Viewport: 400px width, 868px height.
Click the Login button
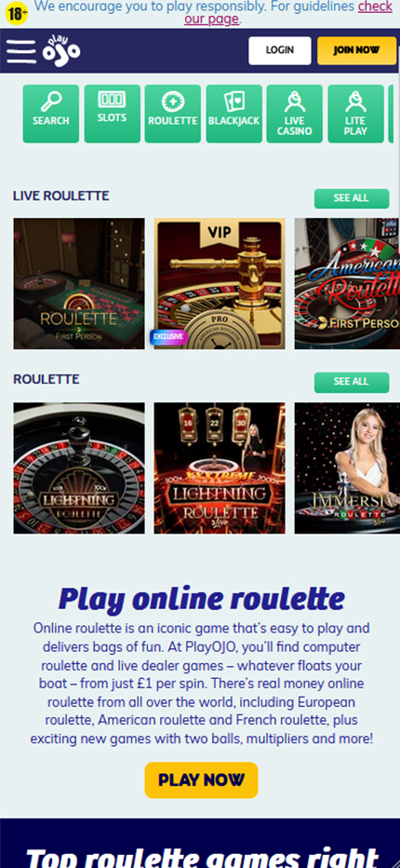(280, 50)
